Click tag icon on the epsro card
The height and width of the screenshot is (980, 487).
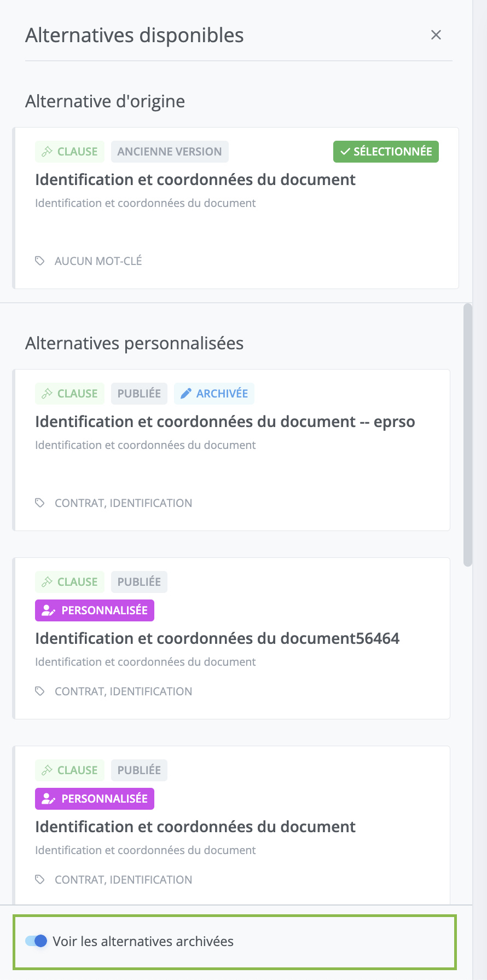click(x=40, y=503)
